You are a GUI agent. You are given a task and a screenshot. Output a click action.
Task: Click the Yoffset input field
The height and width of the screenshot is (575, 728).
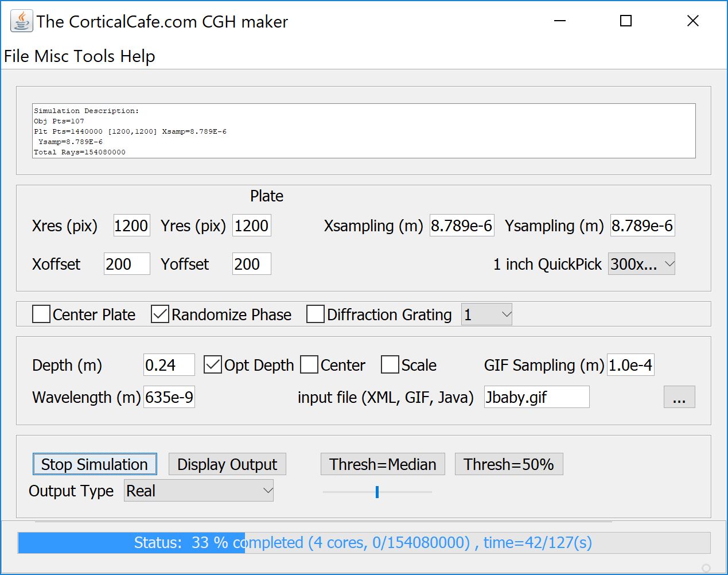point(252,264)
